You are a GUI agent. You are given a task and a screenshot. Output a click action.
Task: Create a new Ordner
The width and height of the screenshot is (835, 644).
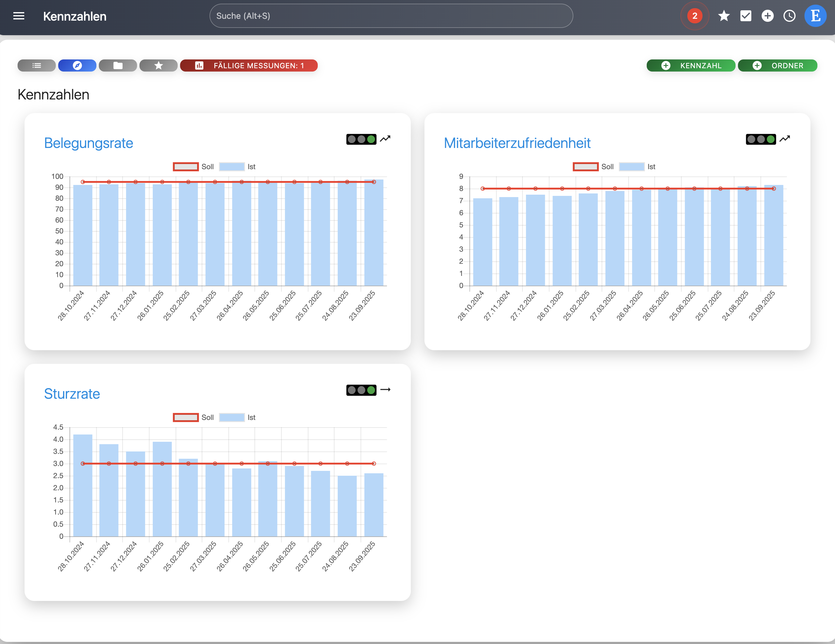(x=777, y=65)
